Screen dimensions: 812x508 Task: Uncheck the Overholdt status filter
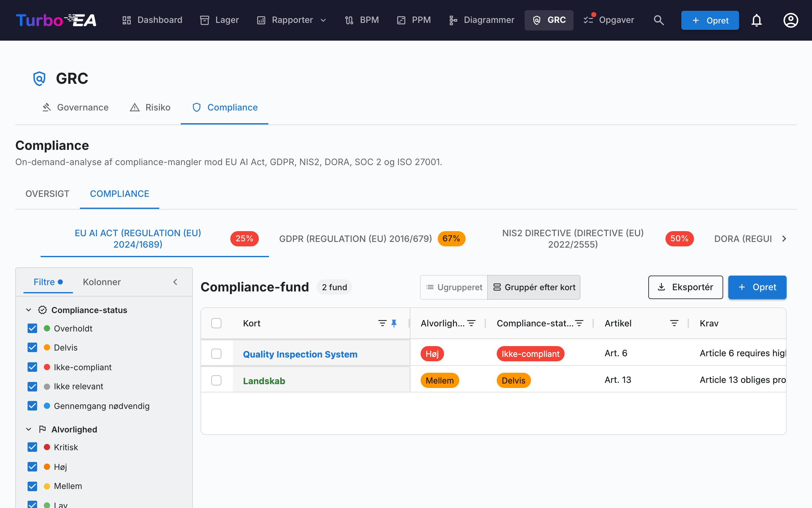pos(32,328)
